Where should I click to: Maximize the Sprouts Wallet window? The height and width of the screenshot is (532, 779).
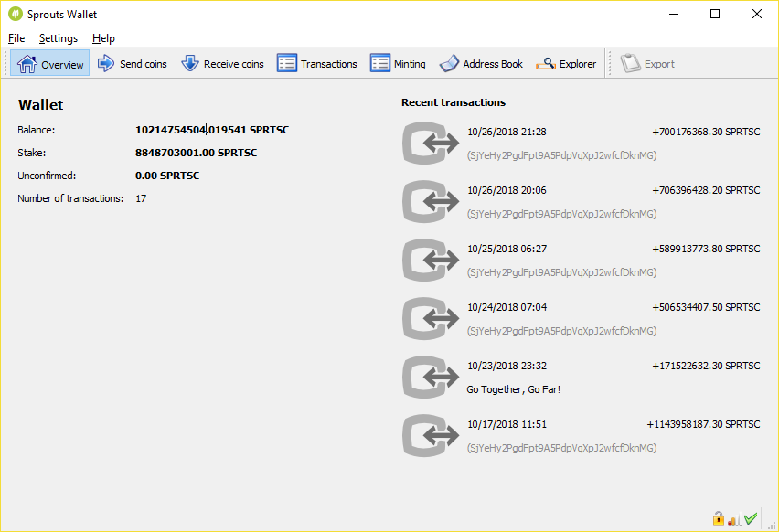tap(715, 14)
